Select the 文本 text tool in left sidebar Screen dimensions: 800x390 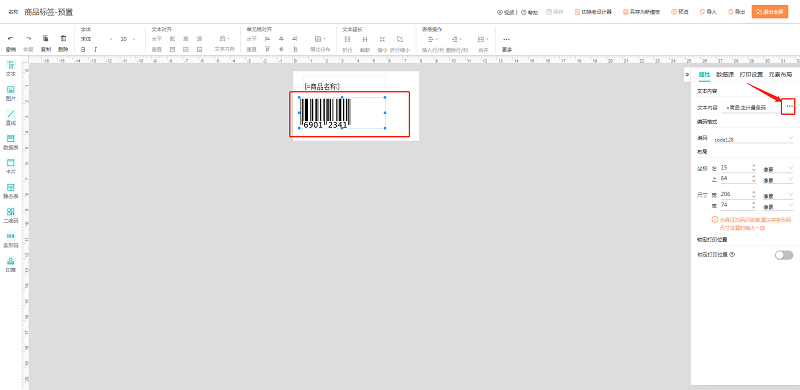10,68
